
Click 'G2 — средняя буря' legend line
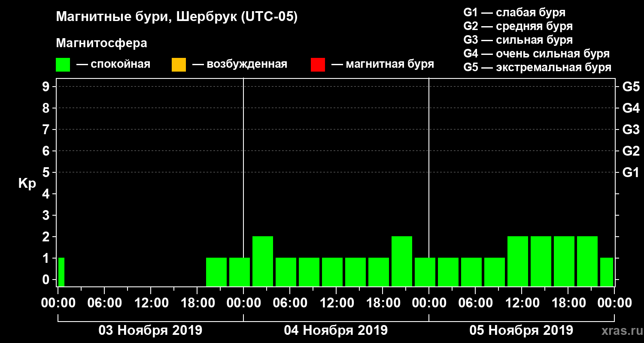point(518,26)
